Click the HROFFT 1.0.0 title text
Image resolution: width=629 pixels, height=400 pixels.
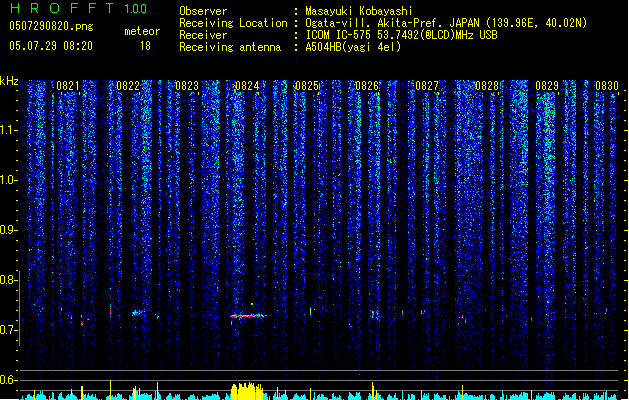(78, 8)
